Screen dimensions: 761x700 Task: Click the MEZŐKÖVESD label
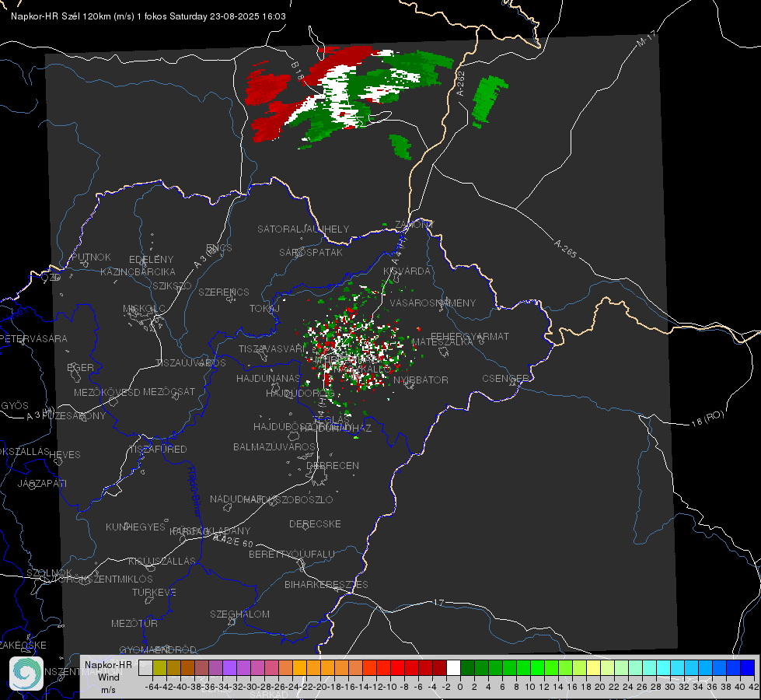point(106,392)
